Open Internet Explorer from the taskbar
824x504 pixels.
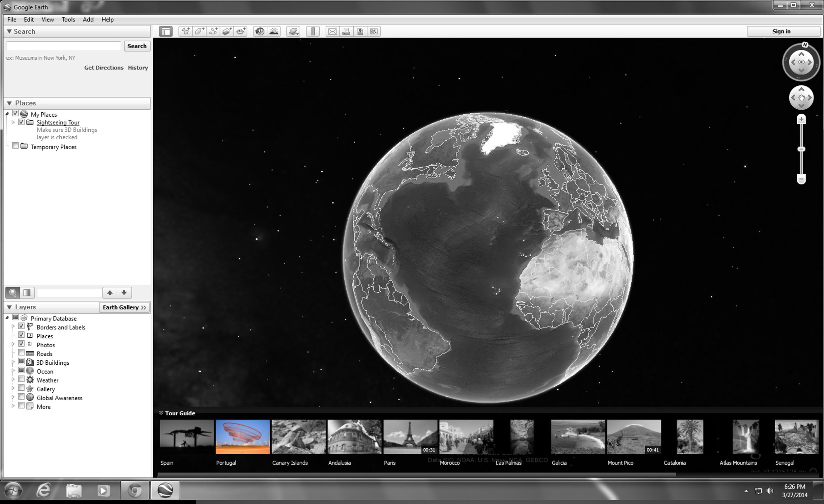click(x=44, y=490)
